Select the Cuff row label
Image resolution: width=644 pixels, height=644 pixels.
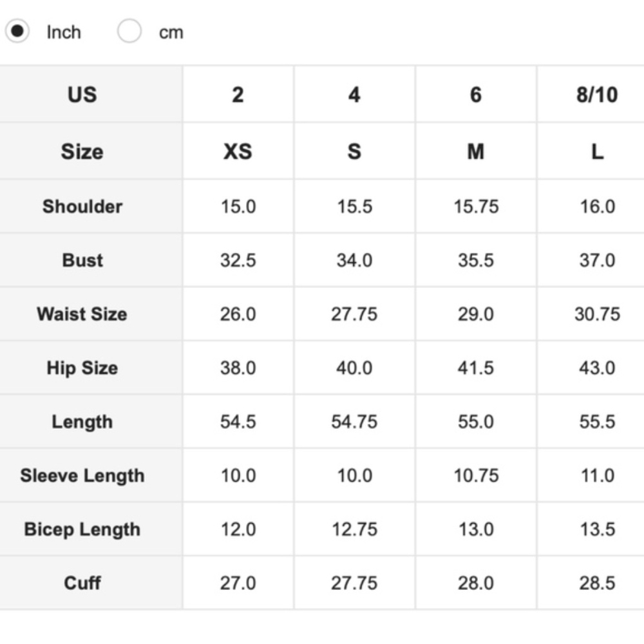91,583
